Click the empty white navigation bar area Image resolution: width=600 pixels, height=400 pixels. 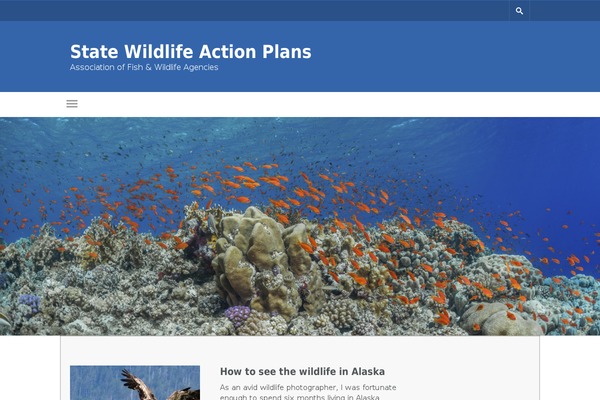click(x=337, y=104)
